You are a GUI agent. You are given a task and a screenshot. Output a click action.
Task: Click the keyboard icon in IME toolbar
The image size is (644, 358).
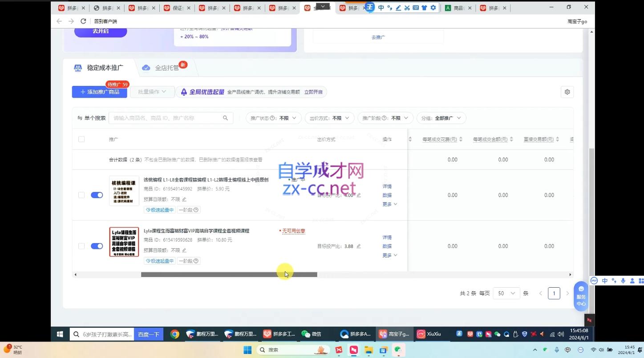pos(415,8)
